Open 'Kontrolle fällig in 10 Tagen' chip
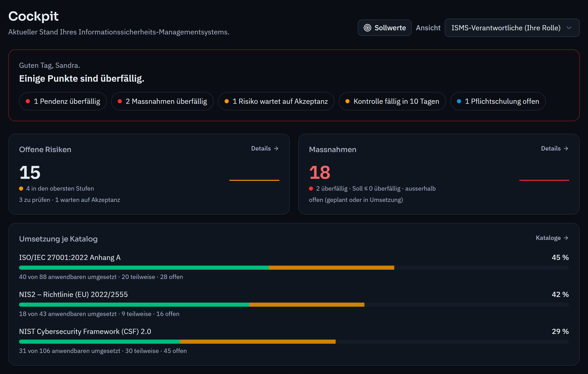 [x=392, y=101]
